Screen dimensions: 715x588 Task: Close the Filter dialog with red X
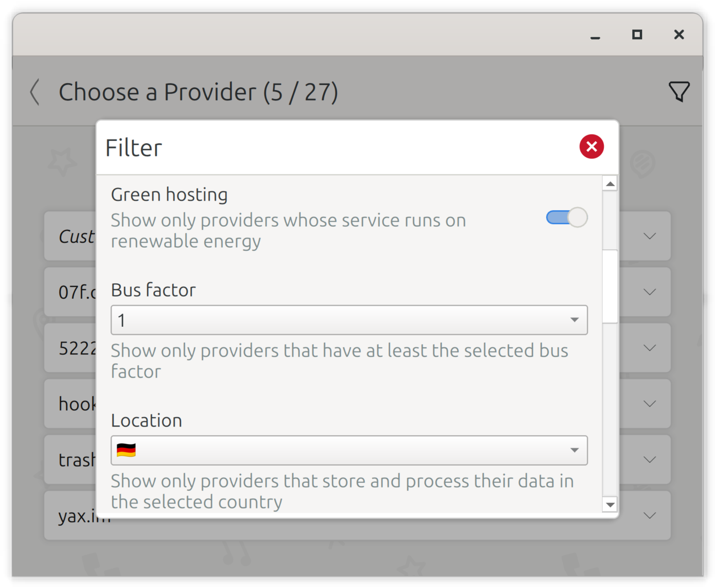(591, 147)
